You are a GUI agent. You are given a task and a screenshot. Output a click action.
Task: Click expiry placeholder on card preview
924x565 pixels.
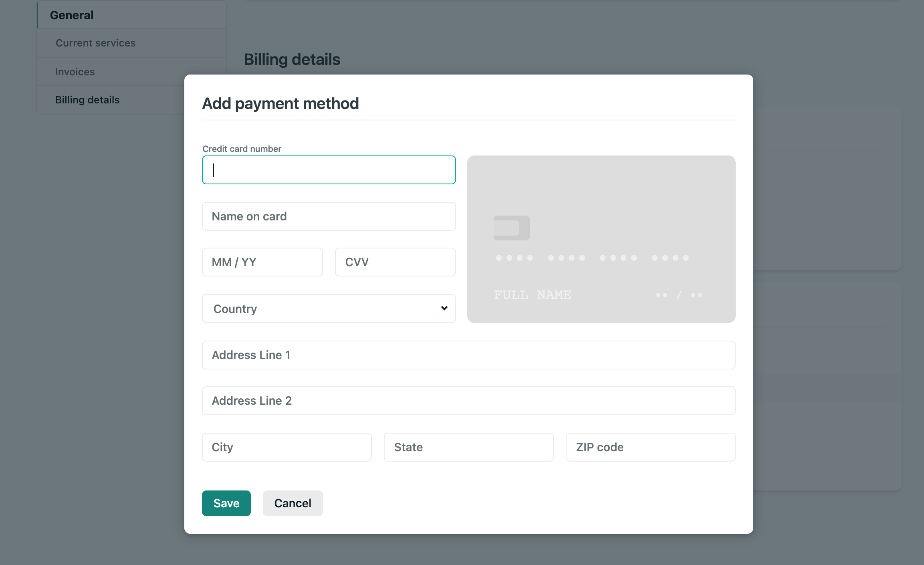[x=679, y=295]
